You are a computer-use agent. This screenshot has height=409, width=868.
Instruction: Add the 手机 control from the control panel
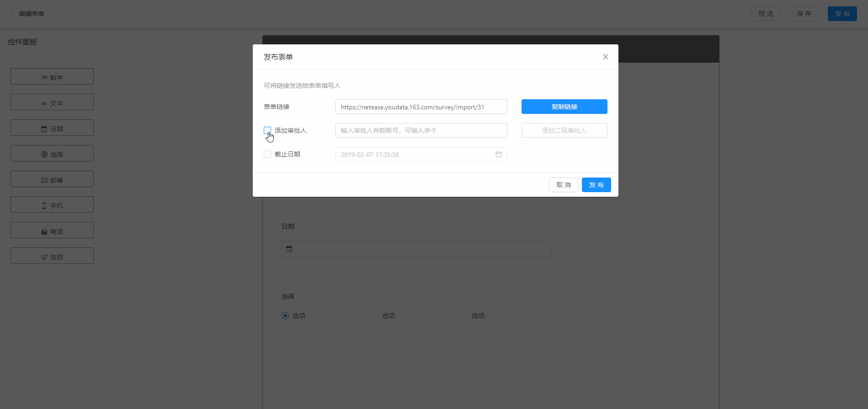pyautogui.click(x=52, y=204)
